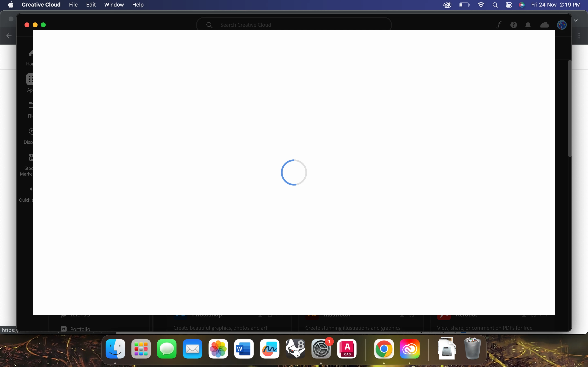
Task: Open AutoCAD from the dock
Action: point(347,349)
